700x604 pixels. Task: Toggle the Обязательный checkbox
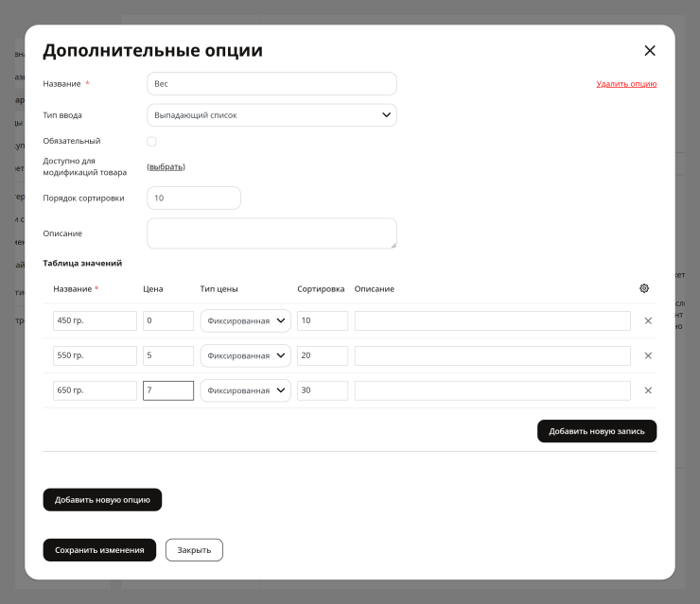[151, 142]
